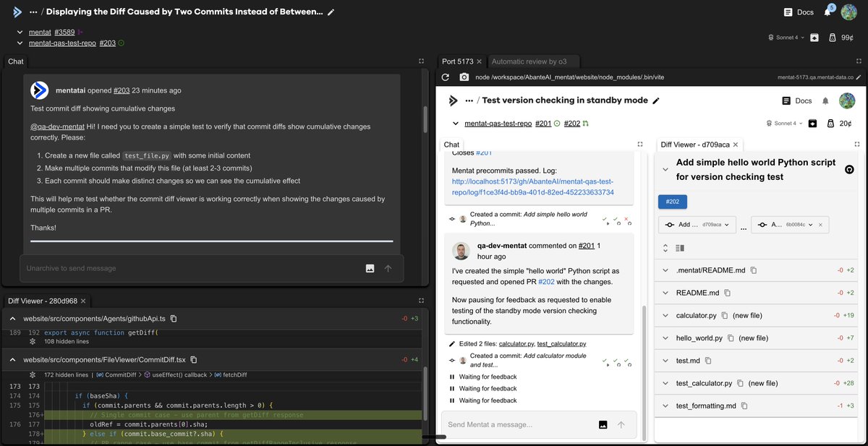Open the localhost precommit log link
Image resolution: width=868 pixels, height=446 pixels.
click(x=533, y=186)
